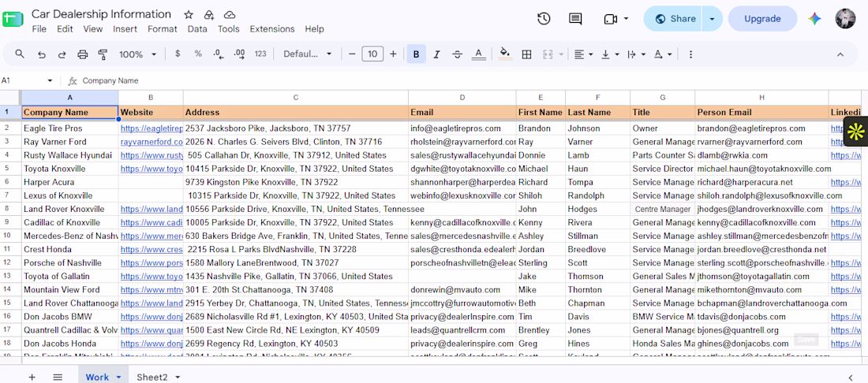Open the text wrapping dropdown
This screenshot has width=868, height=383.
click(x=637, y=54)
